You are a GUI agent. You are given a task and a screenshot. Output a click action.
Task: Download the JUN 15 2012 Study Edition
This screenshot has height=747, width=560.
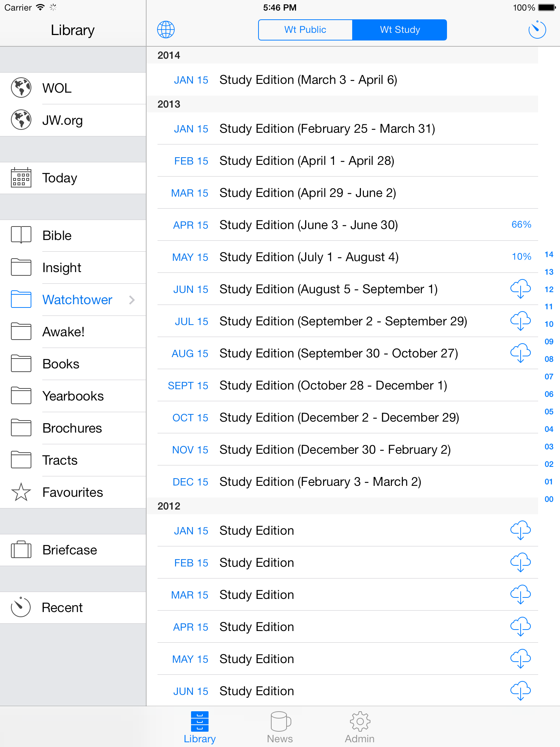tap(521, 691)
